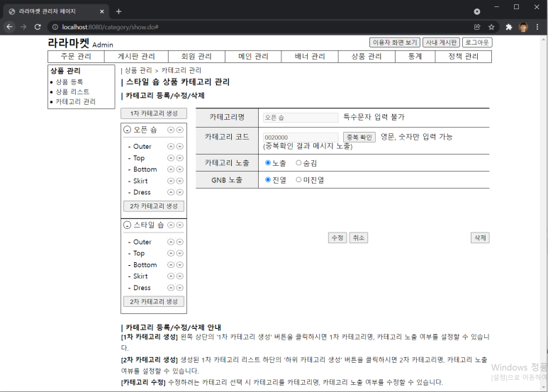Move Skirt down under 스타일 숍

179,276
